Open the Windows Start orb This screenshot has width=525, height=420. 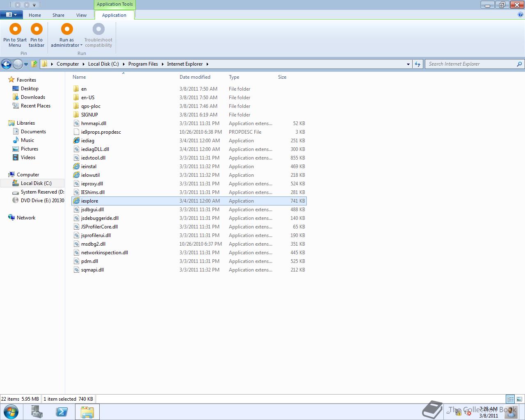[11, 412]
